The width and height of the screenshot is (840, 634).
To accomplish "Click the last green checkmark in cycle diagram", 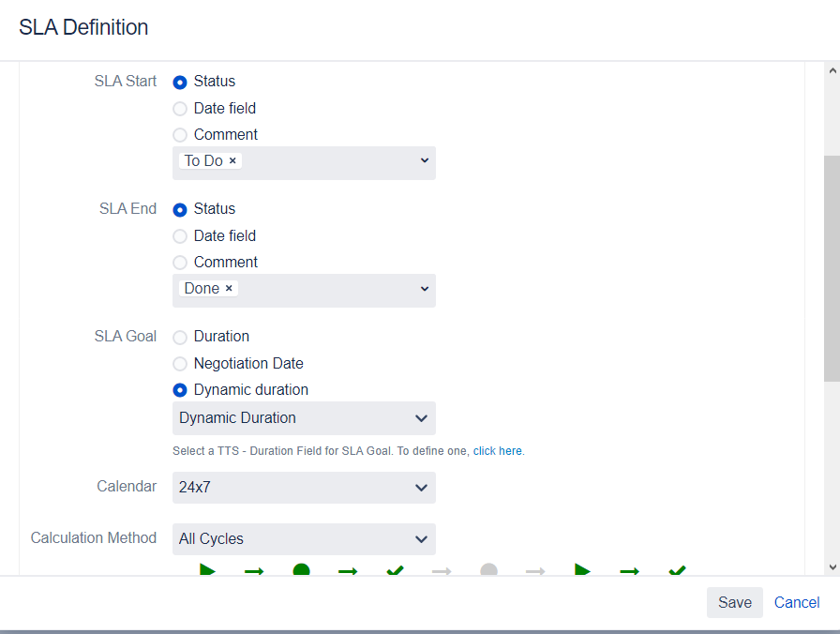I will tap(676, 572).
